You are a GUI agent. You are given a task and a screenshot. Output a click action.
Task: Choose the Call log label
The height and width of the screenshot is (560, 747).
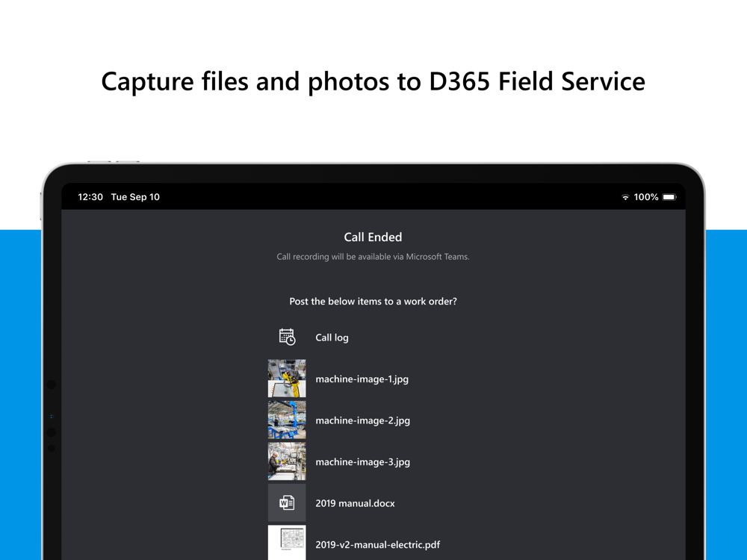332,337
